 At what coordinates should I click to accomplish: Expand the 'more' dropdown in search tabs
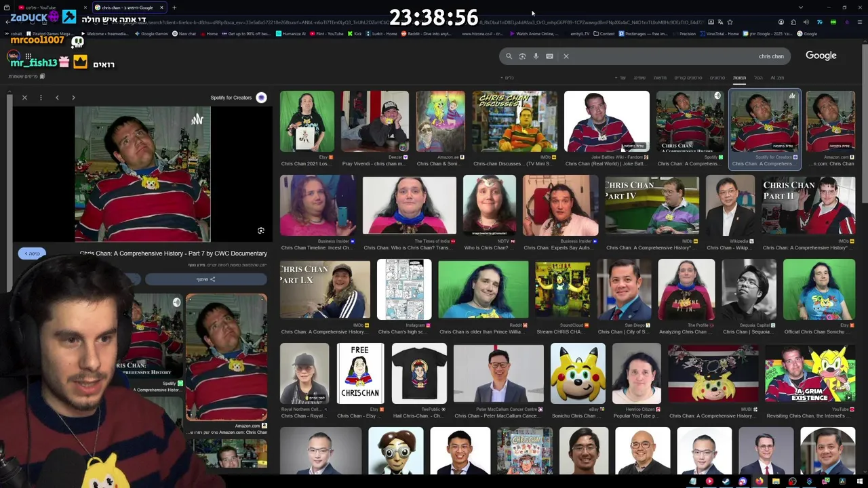pos(620,78)
